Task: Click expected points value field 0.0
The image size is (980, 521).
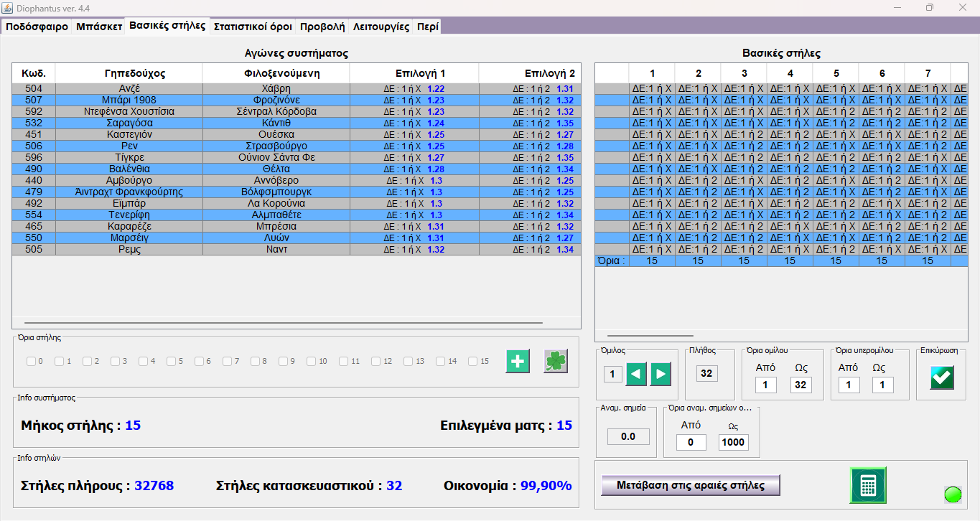Action: click(x=628, y=436)
